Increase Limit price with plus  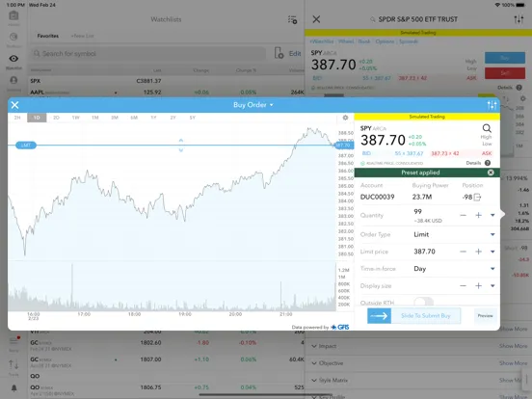(x=478, y=252)
